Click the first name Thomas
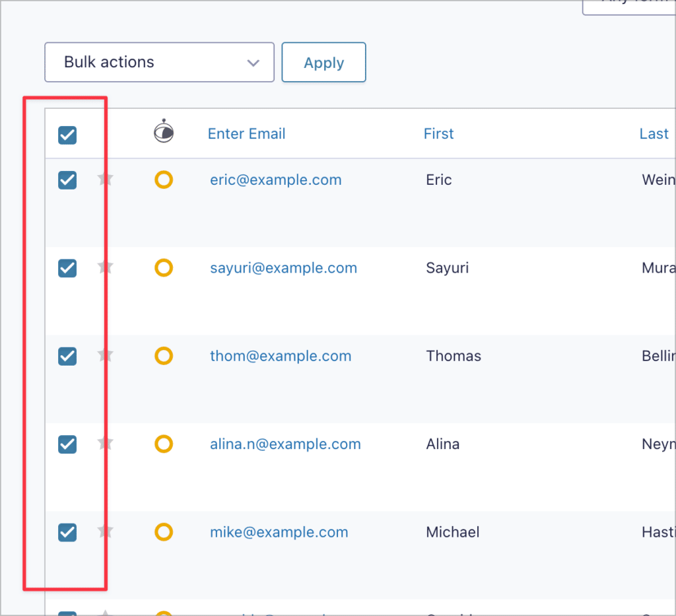Viewport: 676px width, 616px height. pos(454,356)
